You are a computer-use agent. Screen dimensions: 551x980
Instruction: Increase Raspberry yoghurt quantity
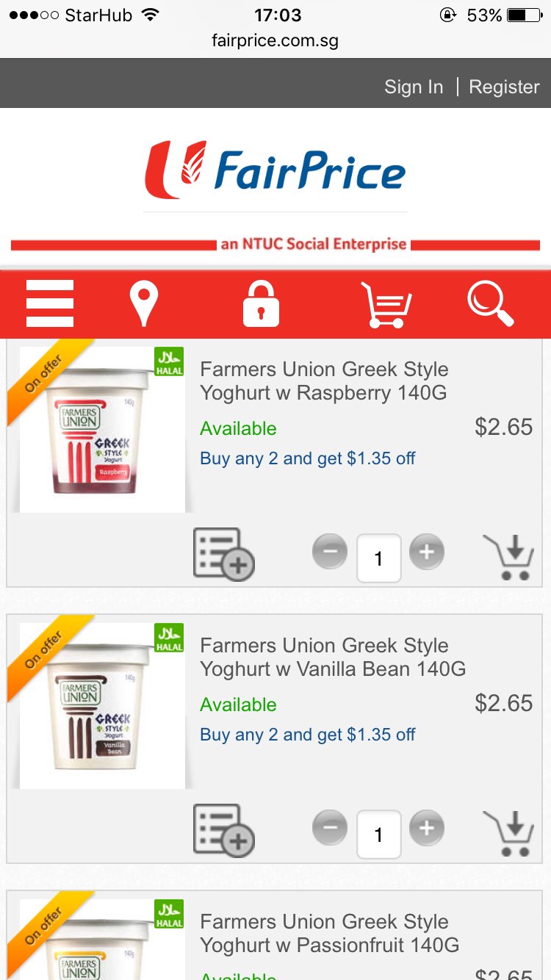click(x=427, y=552)
